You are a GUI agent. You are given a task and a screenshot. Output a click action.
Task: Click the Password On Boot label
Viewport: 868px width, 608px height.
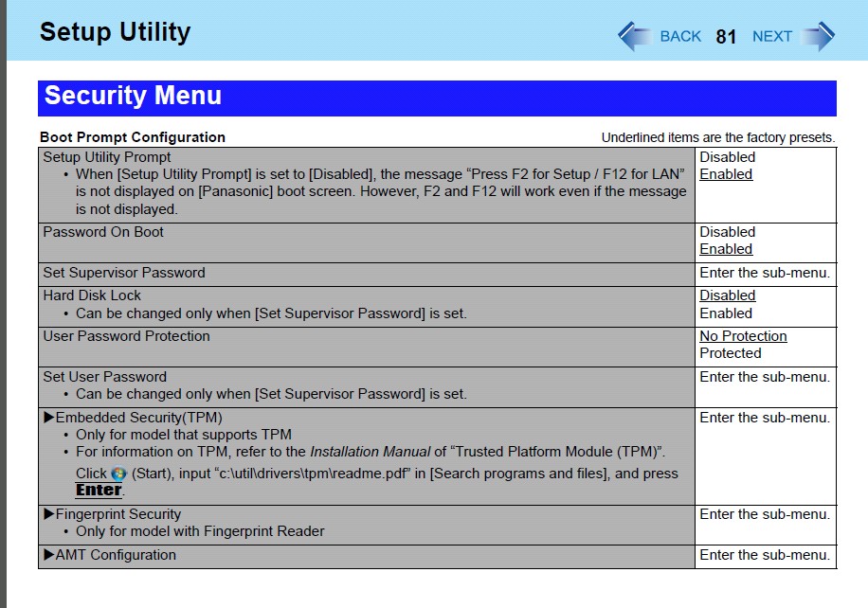103,232
